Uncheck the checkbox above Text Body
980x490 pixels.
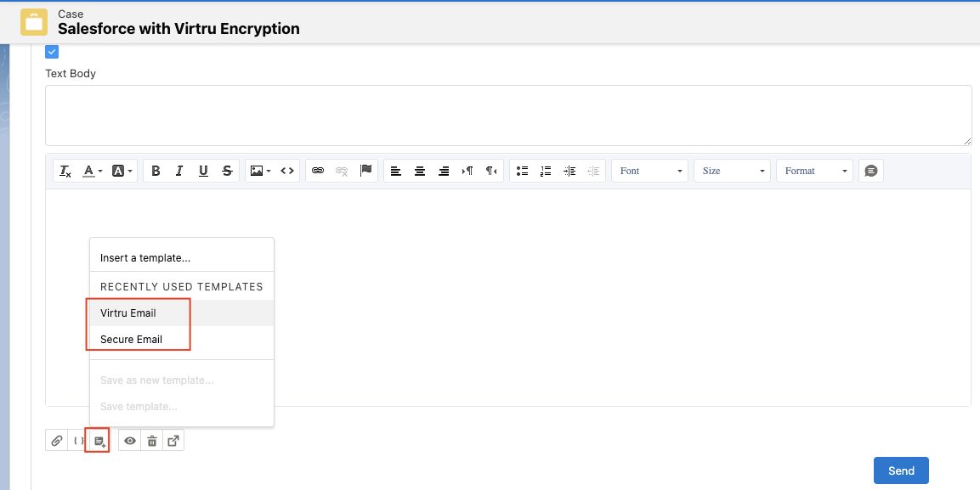52,52
